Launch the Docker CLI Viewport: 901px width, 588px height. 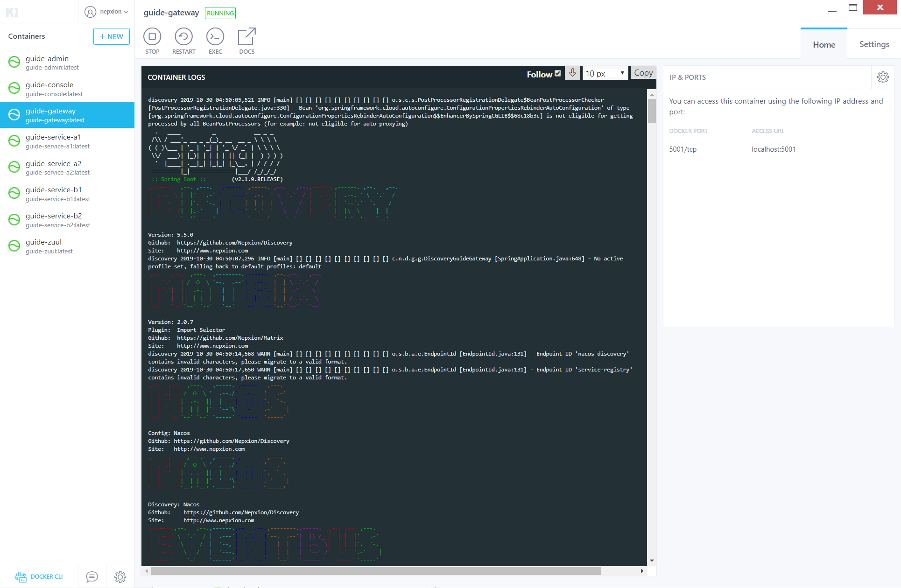[39, 577]
